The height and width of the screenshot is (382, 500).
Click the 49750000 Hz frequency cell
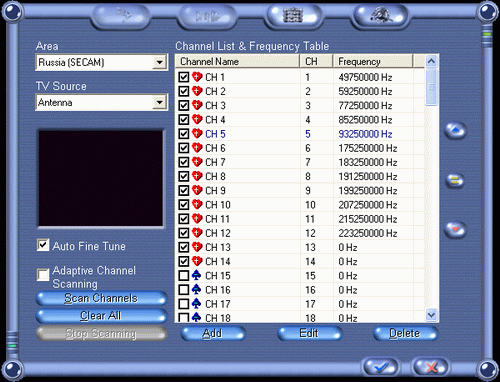tap(365, 77)
